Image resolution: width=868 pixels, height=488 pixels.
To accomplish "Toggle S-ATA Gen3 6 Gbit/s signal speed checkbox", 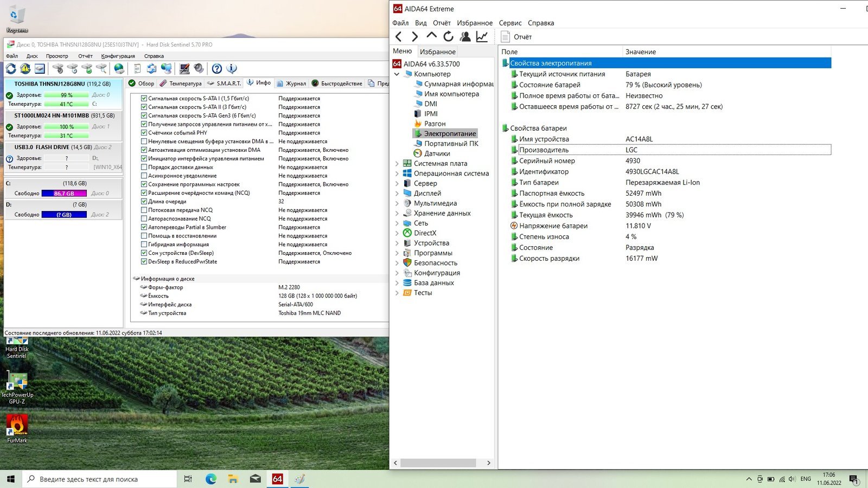I will (x=144, y=115).
